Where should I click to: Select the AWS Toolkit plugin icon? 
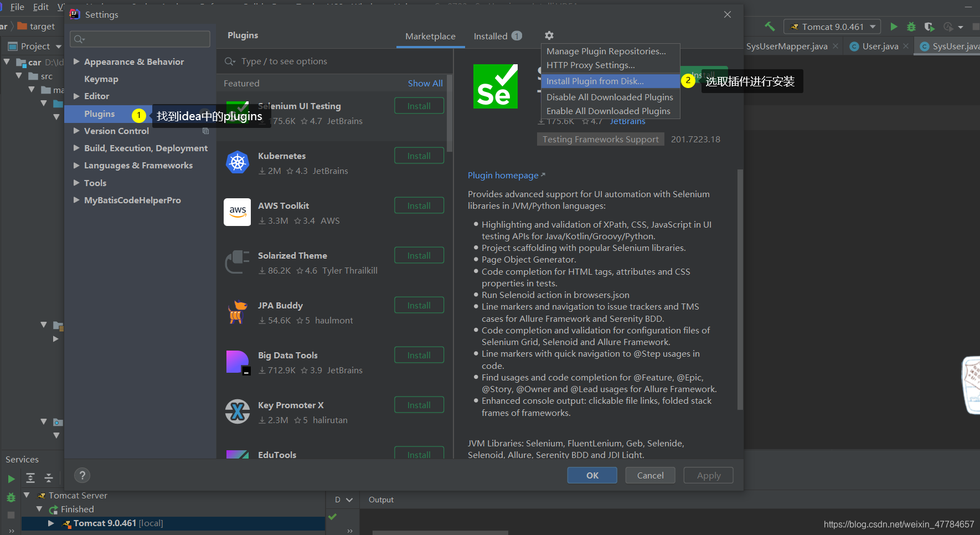pyautogui.click(x=238, y=212)
